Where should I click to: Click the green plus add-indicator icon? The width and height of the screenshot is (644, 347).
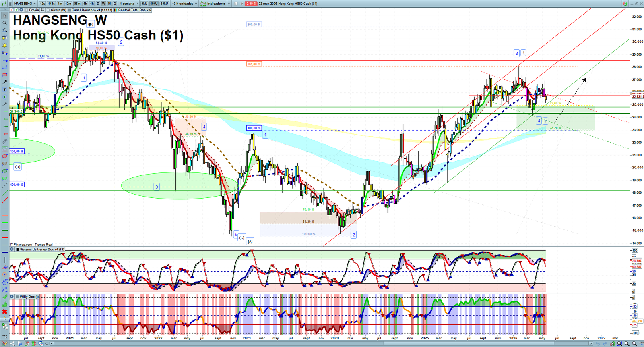[17, 10]
